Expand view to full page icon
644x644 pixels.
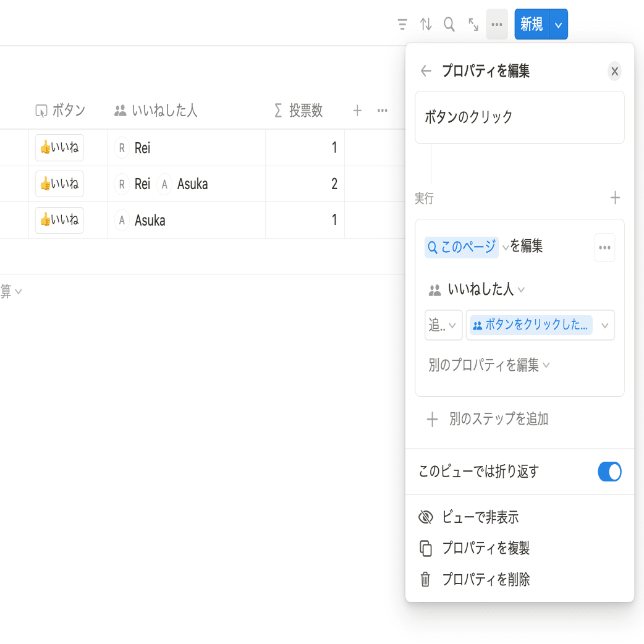tap(473, 24)
